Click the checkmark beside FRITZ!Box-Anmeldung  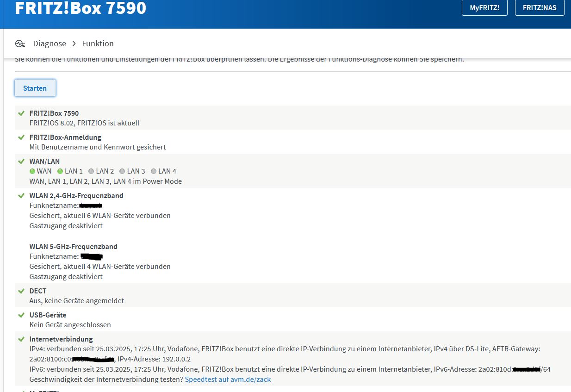click(21, 137)
